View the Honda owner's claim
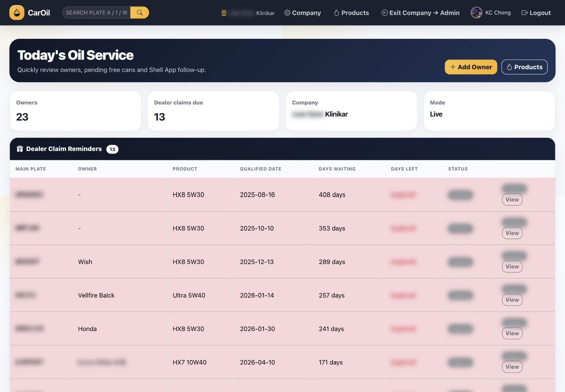565x392 pixels. tap(512, 334)
